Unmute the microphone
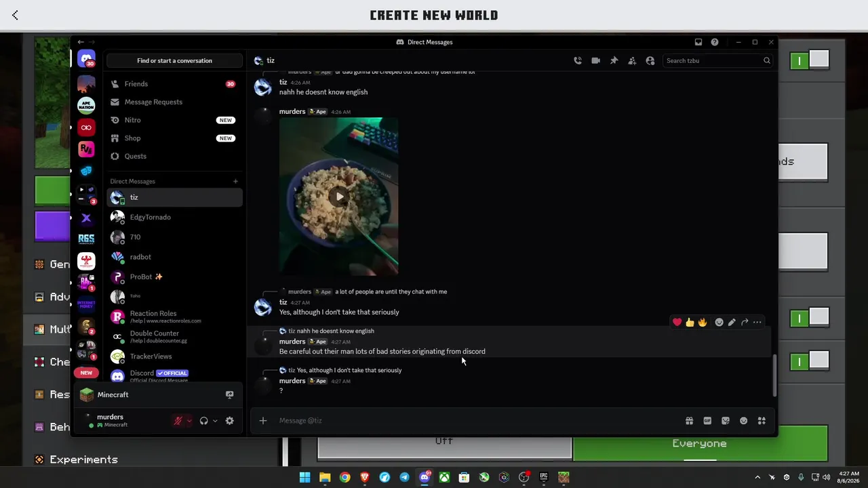The width and height of the screenshot is (868, 488). [178, 421]
